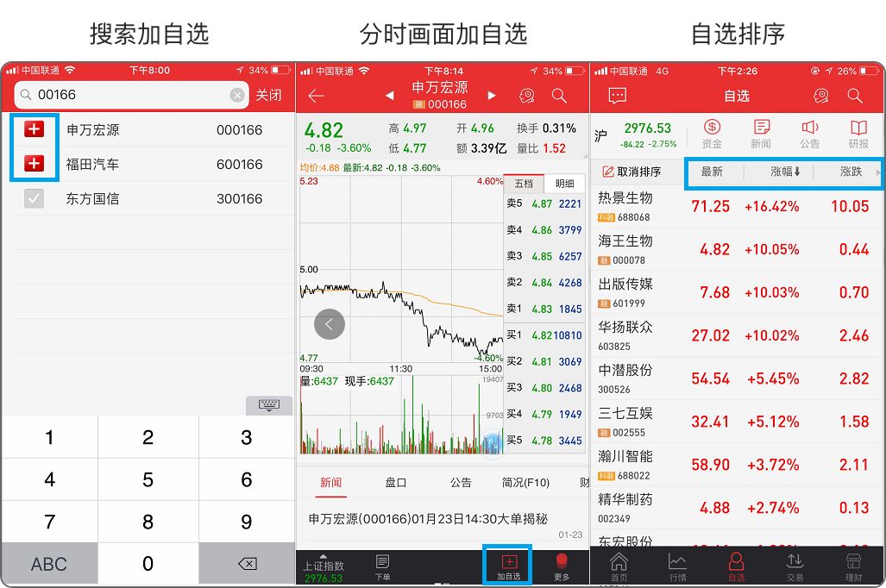
Task: Tap the ABC key on the keypad
Action: [49, 564]
